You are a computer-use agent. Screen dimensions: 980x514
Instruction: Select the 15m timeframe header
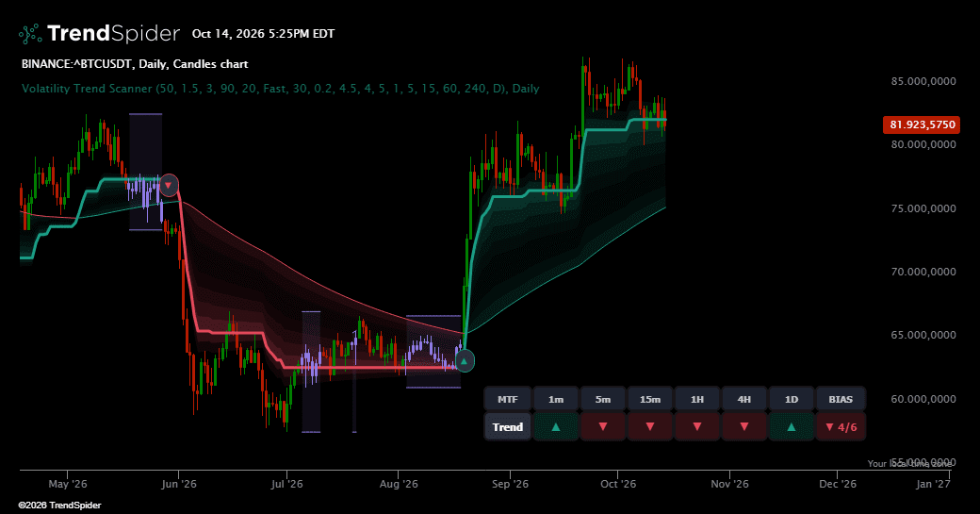point(650,399)
